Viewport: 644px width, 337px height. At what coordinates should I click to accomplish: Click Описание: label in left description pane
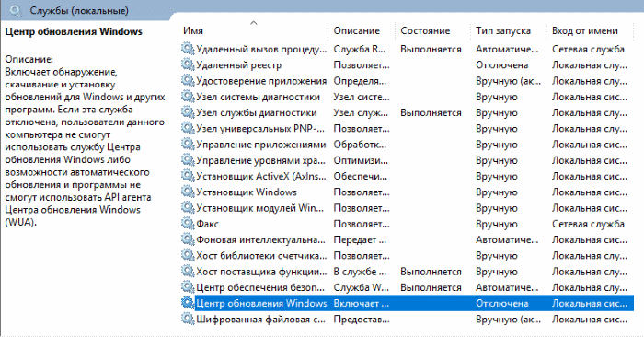point(29,59)
